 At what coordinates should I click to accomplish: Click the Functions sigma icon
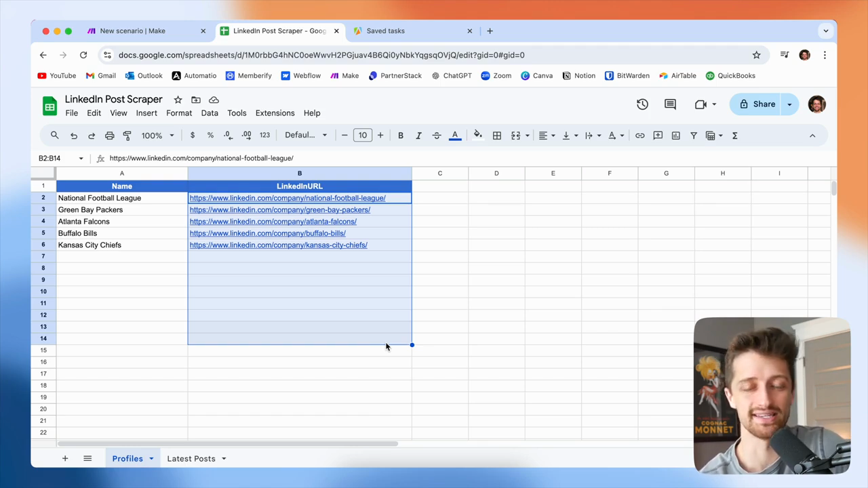click(734, 136)
